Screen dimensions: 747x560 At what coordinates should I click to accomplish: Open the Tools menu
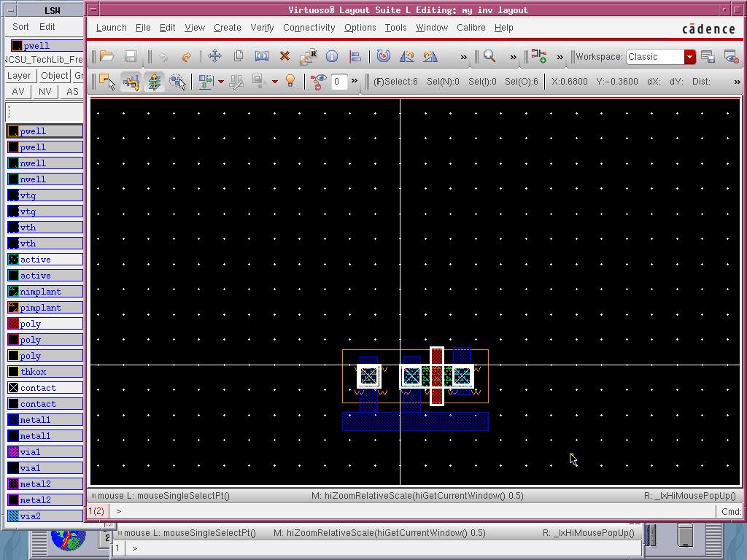point(396,28)
